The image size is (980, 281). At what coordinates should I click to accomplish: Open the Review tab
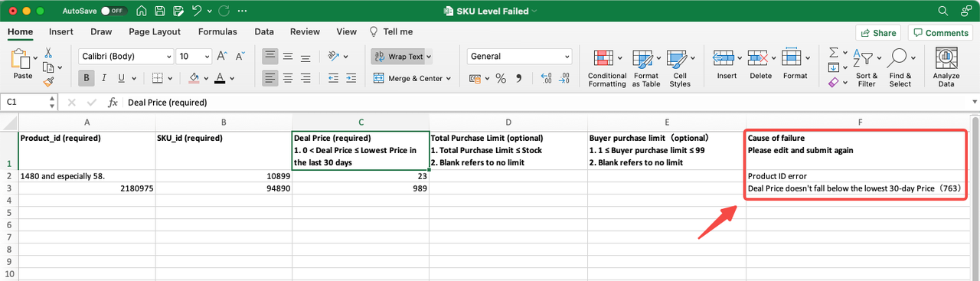point(305,32)
